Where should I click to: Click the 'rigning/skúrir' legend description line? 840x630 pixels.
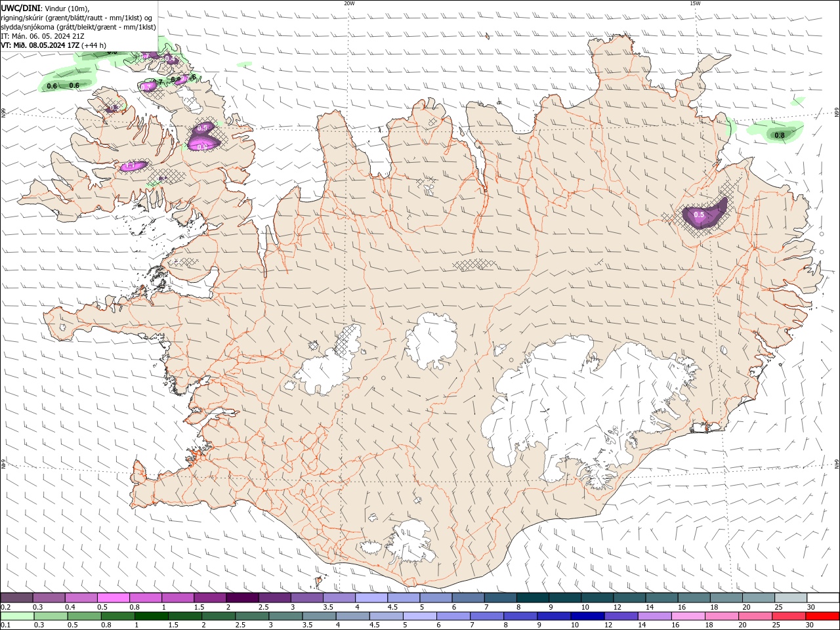click(77, 18)
